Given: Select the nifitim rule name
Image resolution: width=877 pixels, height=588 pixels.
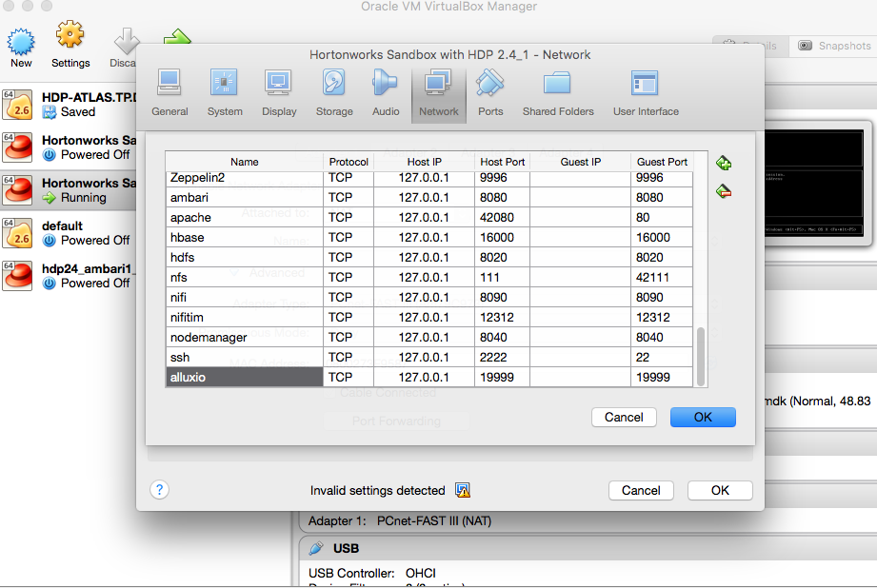Looking at the screenshot, I should [x=245, y=318].
